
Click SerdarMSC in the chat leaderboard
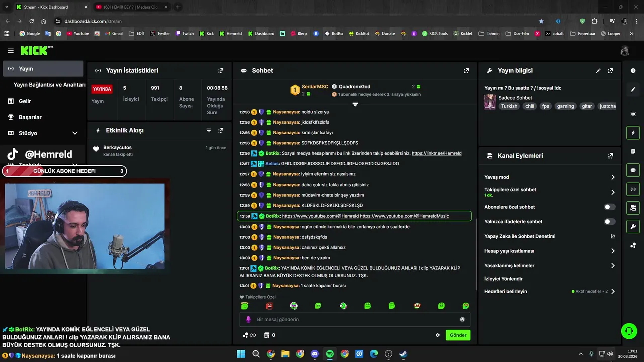point(315,87)
